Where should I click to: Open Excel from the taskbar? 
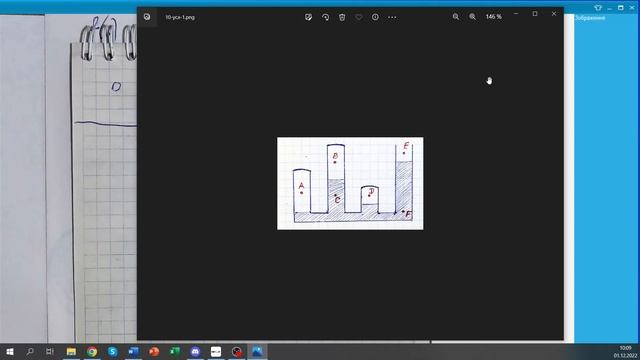175,351
